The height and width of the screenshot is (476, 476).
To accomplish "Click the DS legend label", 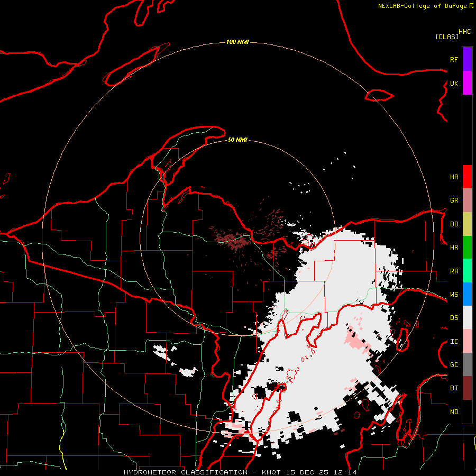I will coord(454,318).
